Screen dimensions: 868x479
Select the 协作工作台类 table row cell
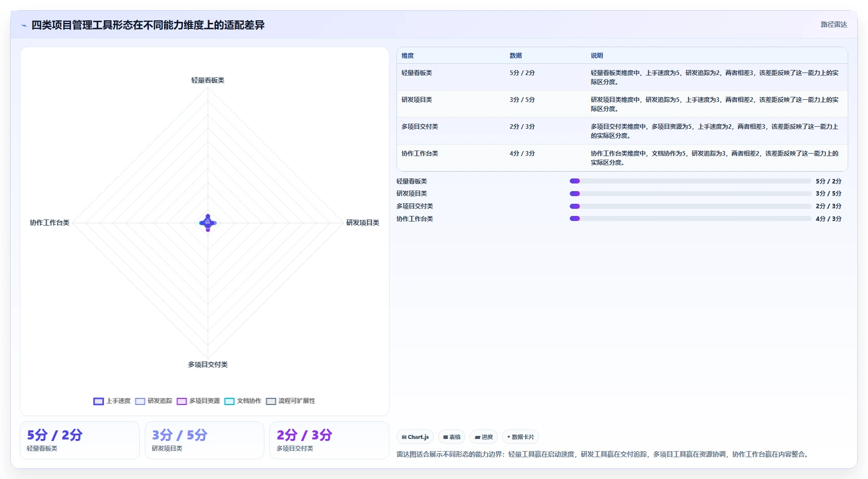click(x=420, y=154)
